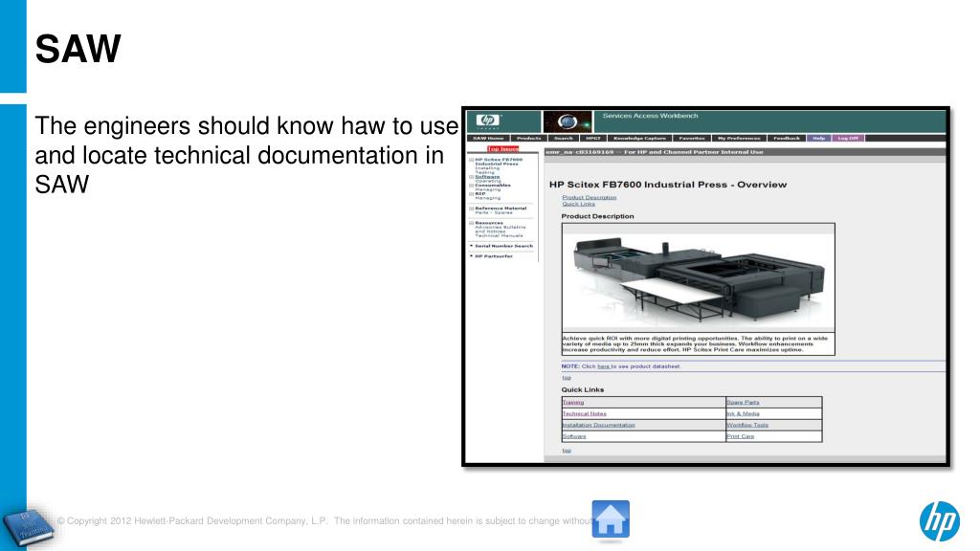Click the HP Invent logo in the SAW header
980x551 pixels.
pyautogui.click(x=488, y=121)
